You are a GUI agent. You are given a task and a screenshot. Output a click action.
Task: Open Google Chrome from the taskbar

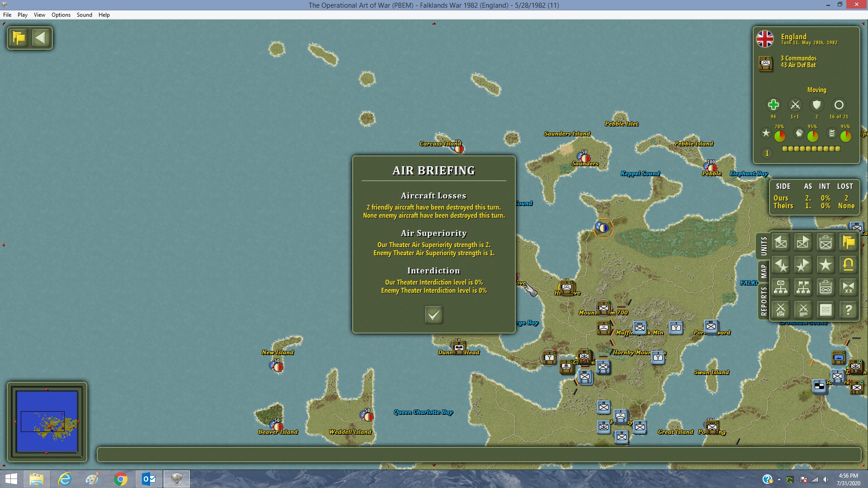[x=121, y=479]
